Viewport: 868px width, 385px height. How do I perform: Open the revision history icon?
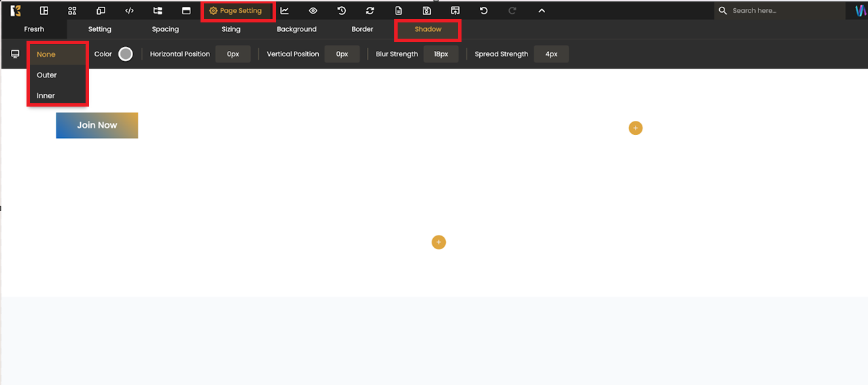click(x=342, y=11)
